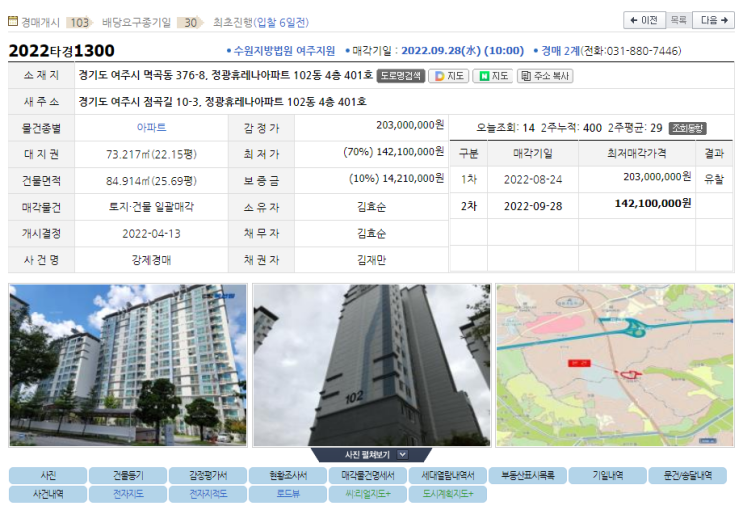The width and height of the screenshot is (743, 510).
Task: Go to 다음 (next) listing
Action: [x=714, y=20]
